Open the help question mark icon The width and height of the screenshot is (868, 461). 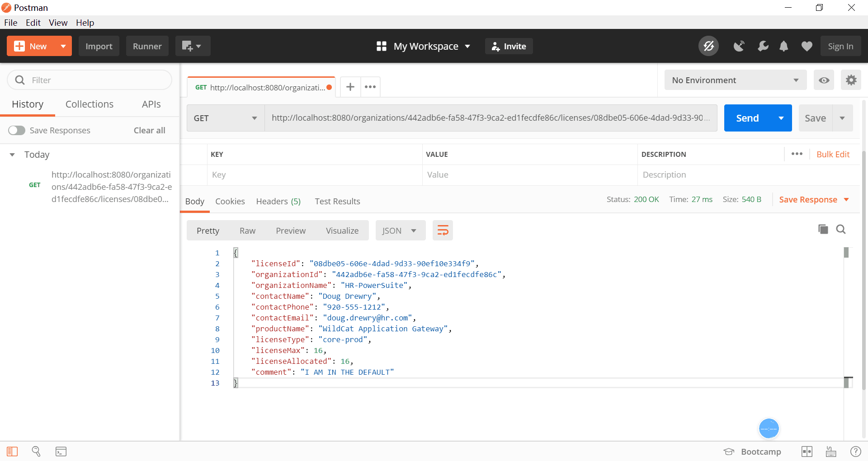pos(855,451)
